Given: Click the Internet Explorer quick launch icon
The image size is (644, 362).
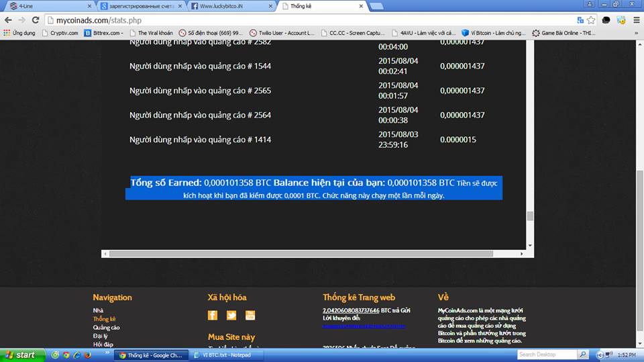Looking at the screenshot, I should (76, 355).
